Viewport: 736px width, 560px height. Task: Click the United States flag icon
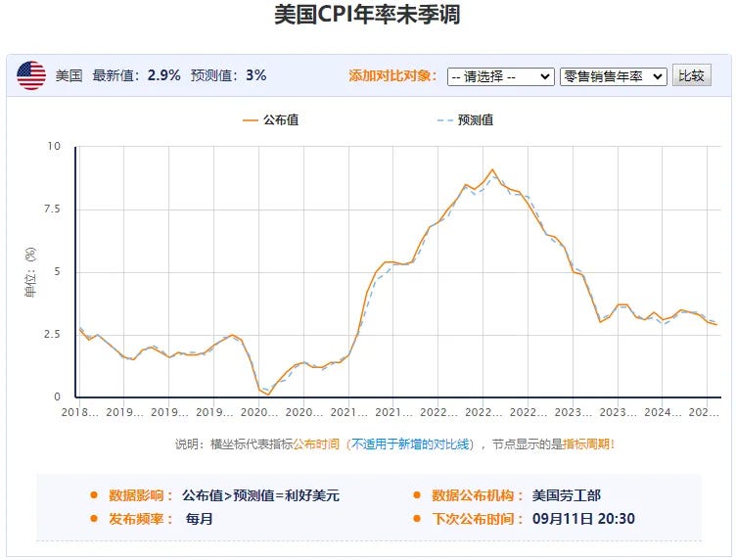pyautogui.click(x=31, y=75)
